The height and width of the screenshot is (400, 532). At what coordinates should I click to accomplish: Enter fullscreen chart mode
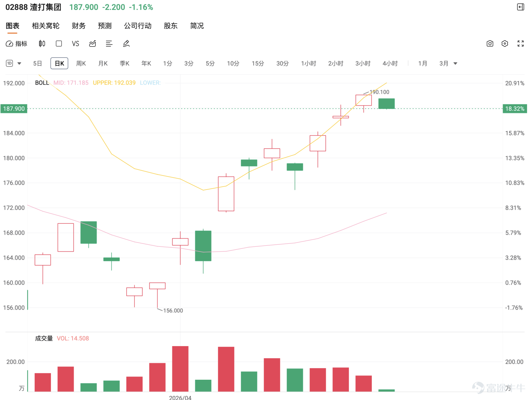[x=521, y=44]
